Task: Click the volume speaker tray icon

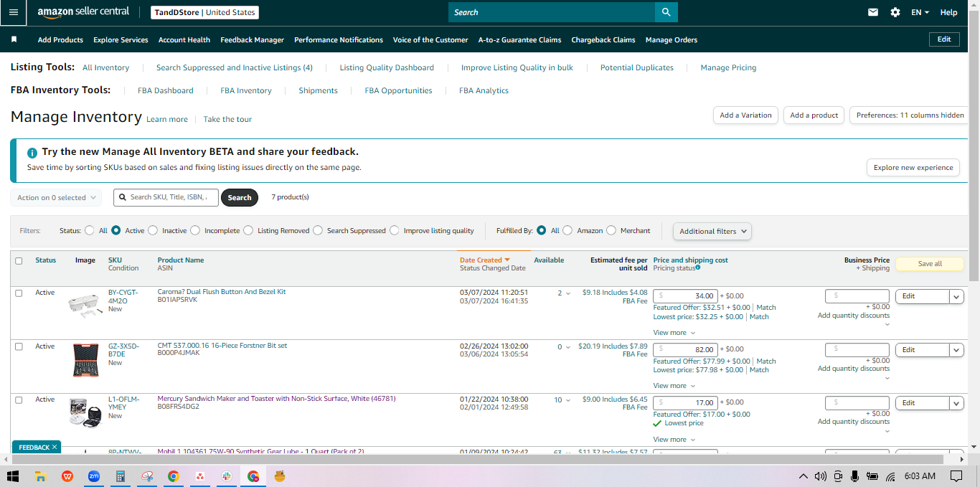Action: click(x=819, y=476)
